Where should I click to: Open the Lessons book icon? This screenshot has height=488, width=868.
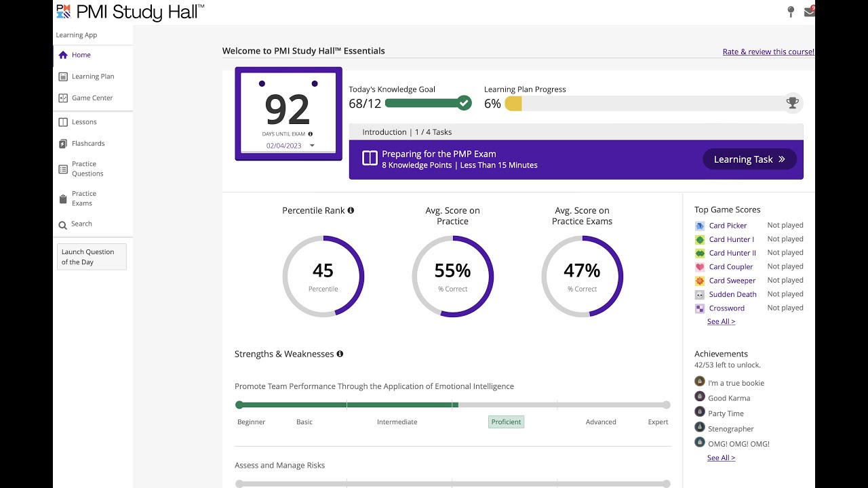tap(63, 122)
